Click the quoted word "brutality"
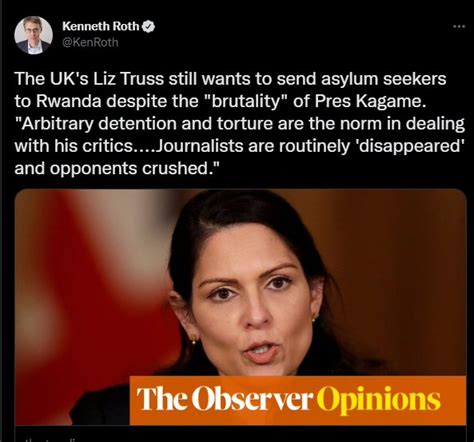The height and width of the screenshot is (442, 474). click(247, 101)
